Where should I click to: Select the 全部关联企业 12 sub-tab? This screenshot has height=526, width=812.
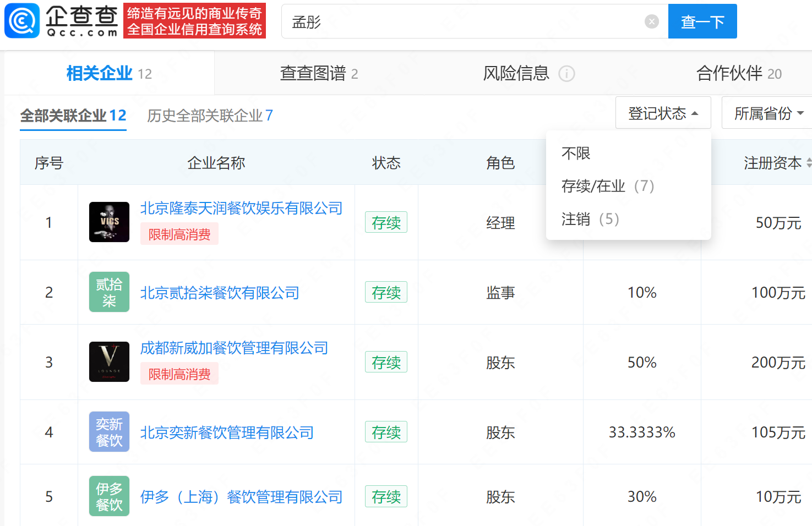(x=73, y=116)
